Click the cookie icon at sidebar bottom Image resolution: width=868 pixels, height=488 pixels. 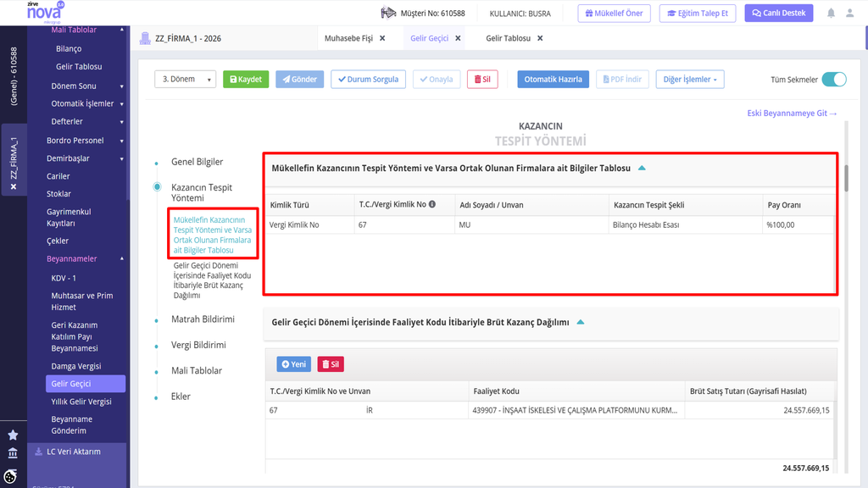tap(10, 476)
